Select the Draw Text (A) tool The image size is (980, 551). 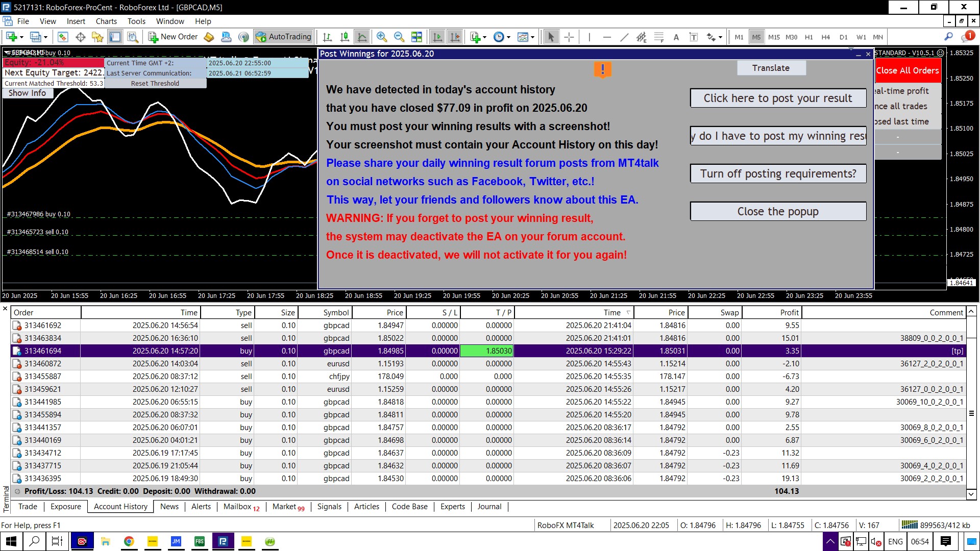[x=676, y=37]
